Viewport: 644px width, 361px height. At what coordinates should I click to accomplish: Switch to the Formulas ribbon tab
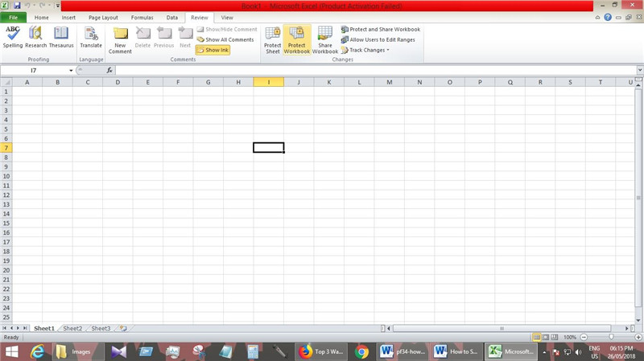(x=142, y=17)
